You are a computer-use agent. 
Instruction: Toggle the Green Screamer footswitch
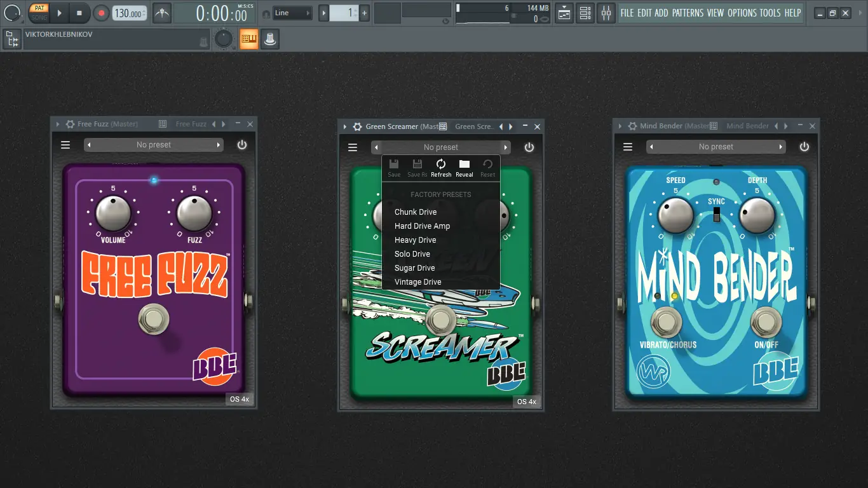[440, 320]
